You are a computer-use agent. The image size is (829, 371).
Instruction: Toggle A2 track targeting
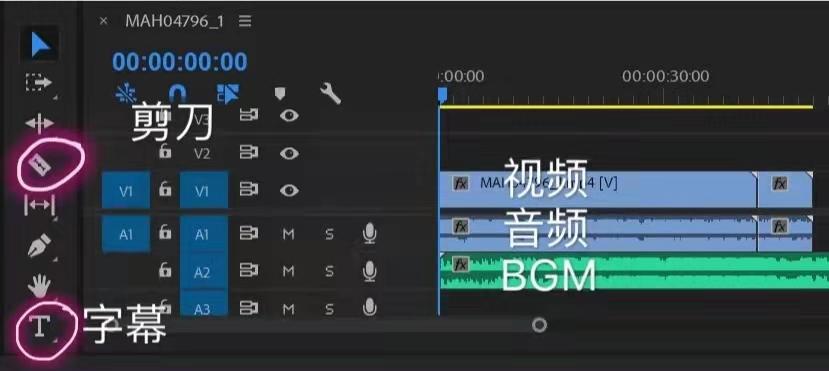coord(204,271)
